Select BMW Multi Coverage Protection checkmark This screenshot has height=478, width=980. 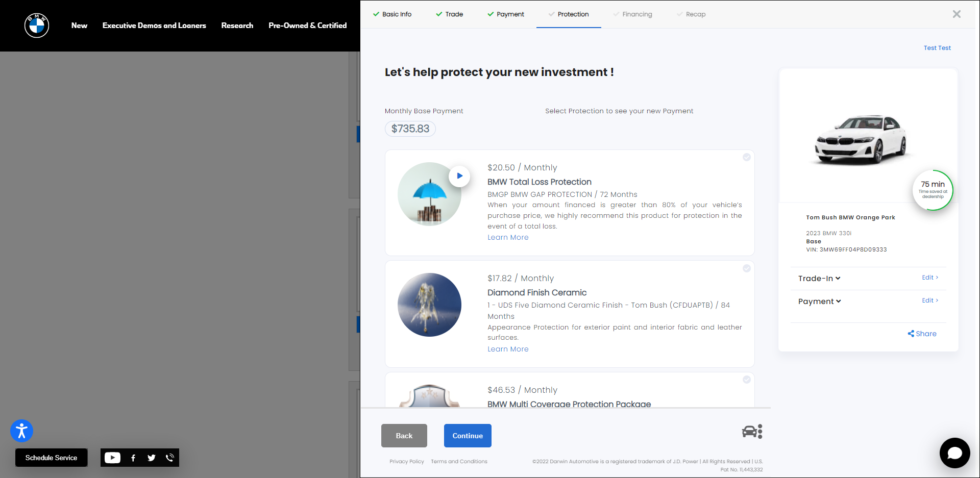[x=747, y=380]
